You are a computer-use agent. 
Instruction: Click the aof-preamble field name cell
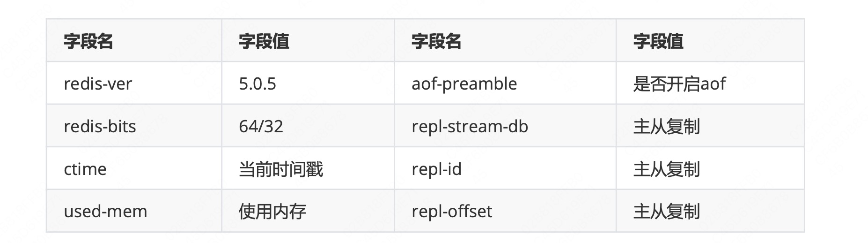pos(505,83)
